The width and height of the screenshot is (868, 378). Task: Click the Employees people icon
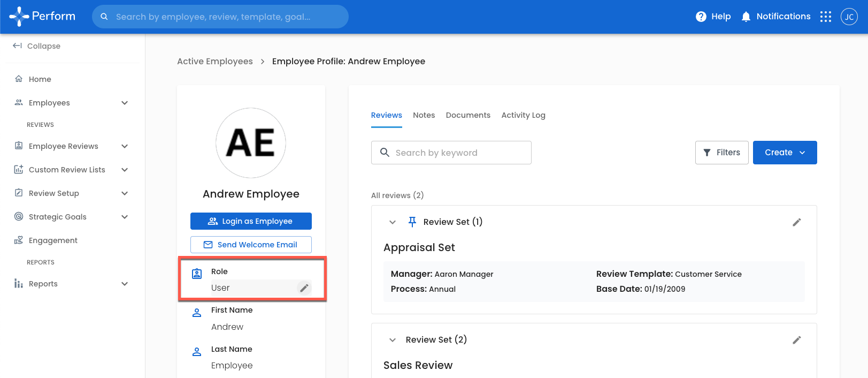click(x=19, y=102)
